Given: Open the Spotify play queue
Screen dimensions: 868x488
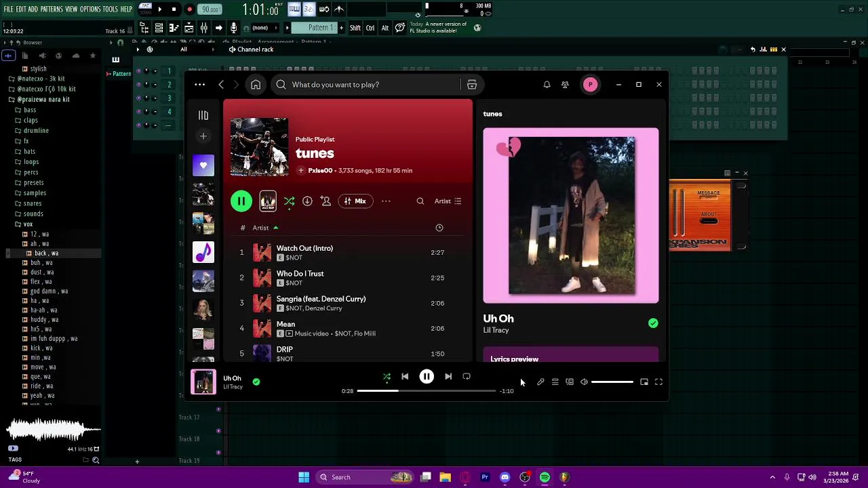Looking at the screenshot, I should [555, 382].
